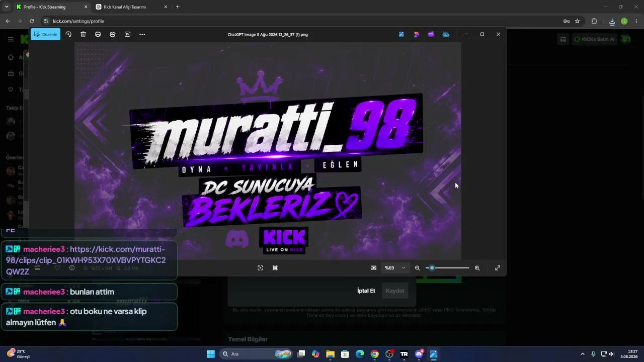Open Microsoft Edge from the taskbar
The height and width of the screenshot is (362, 644).
tap(360, 354)
